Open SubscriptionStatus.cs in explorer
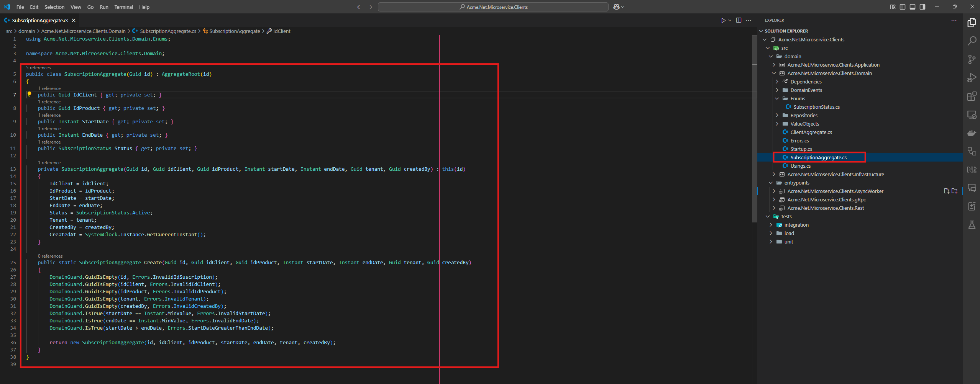980x384 pixels. point(816,107)
